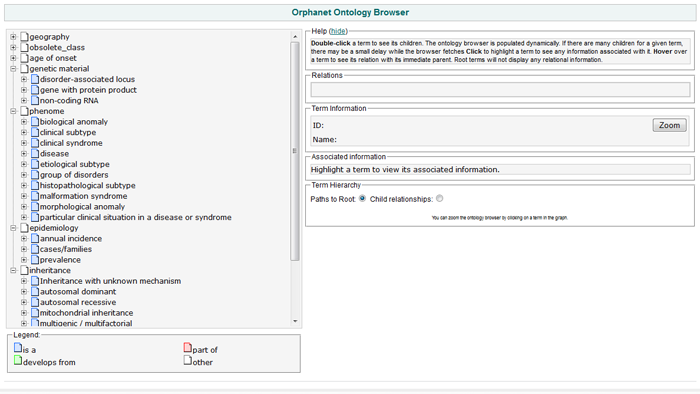The height and width of the screenshot is (394, 700).
Task: Click the ontology tree scrollbar thumb
Action: point(295,151)
